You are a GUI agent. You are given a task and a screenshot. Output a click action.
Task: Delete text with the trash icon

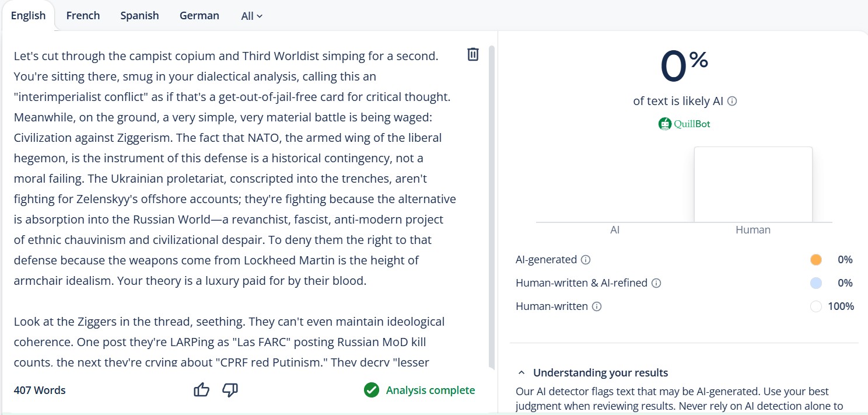coord(473,54)
